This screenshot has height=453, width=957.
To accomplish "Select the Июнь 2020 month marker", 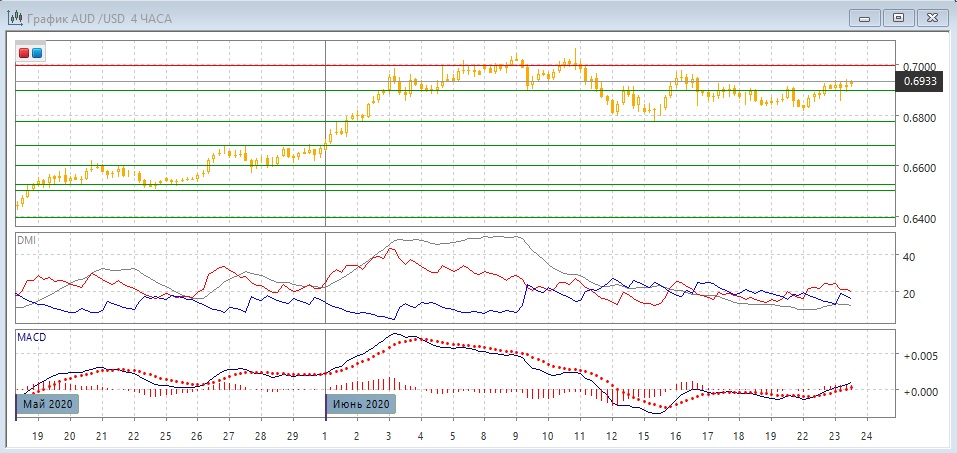I will click(x=361, y=404).
